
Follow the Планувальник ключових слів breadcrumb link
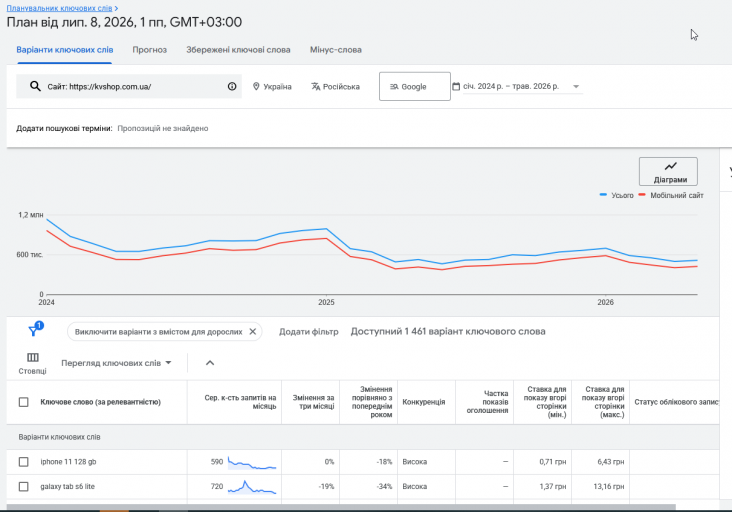click(59, 8)
